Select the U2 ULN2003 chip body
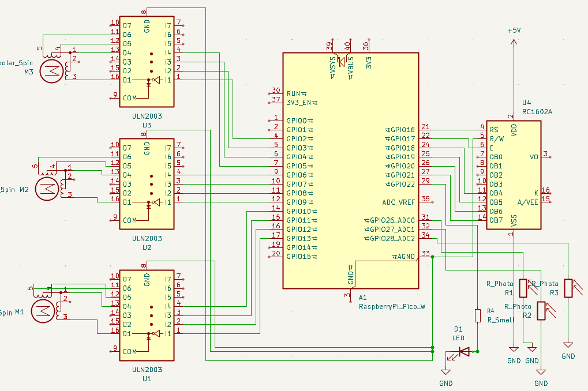 tap(147, 184)
